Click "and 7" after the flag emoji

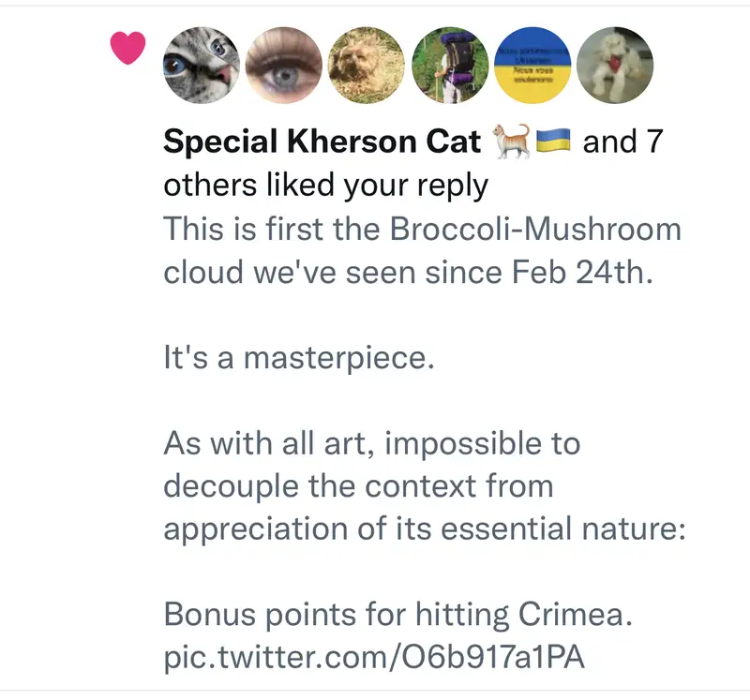pos(622,142)
